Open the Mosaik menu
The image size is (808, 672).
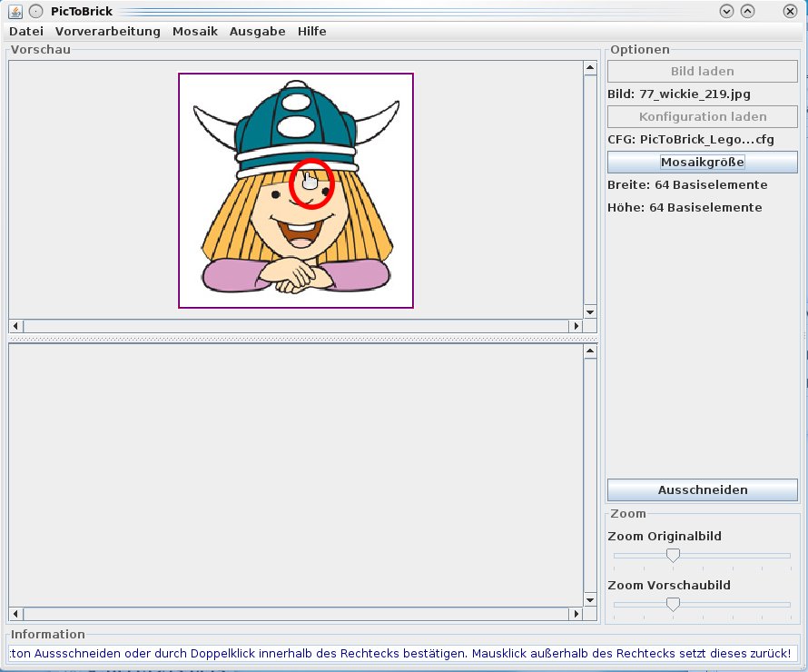[x=195, y=32]
